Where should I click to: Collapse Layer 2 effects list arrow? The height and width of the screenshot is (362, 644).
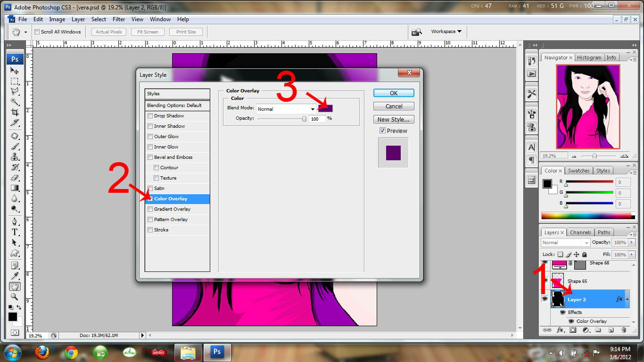[627, 299]
